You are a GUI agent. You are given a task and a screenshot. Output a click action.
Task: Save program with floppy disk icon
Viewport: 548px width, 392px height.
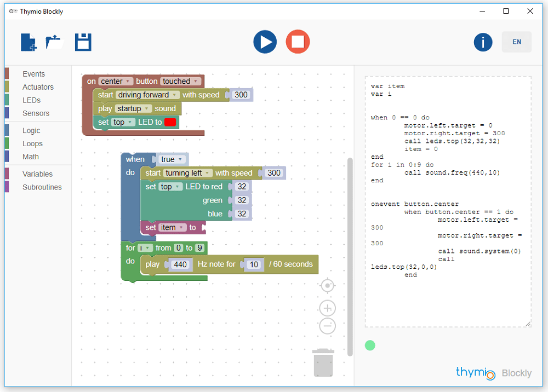pyautogui.click(x=83, y=42)
